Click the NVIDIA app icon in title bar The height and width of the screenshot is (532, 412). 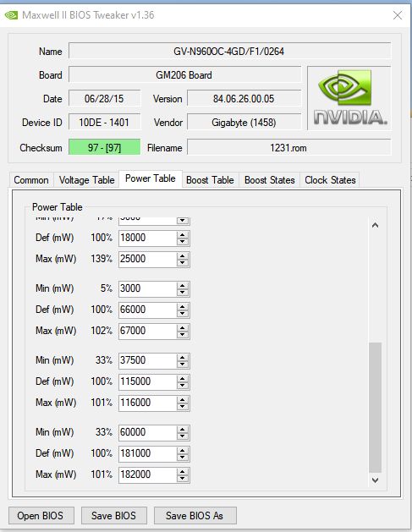coord(11,15)
